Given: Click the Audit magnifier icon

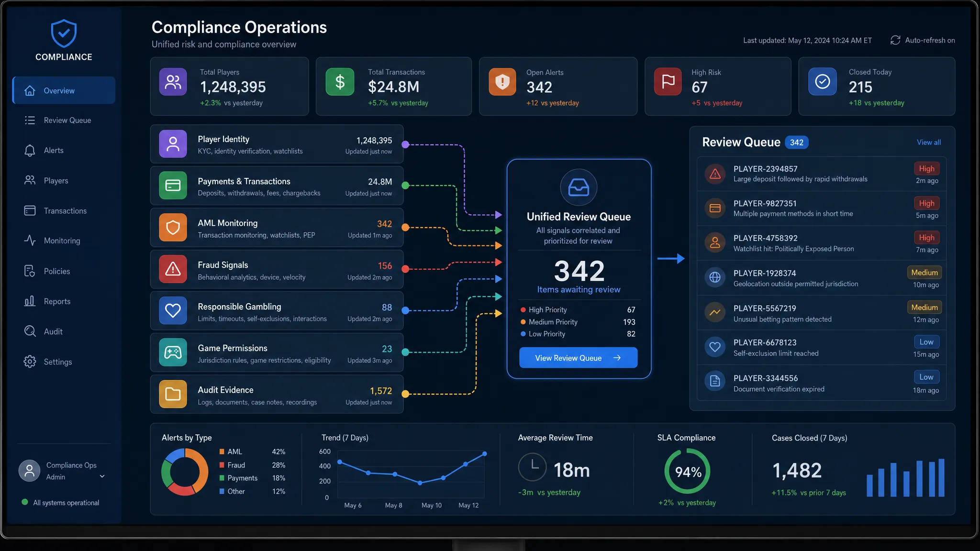Looking at the screenshot, I should [x=30, y=331].
